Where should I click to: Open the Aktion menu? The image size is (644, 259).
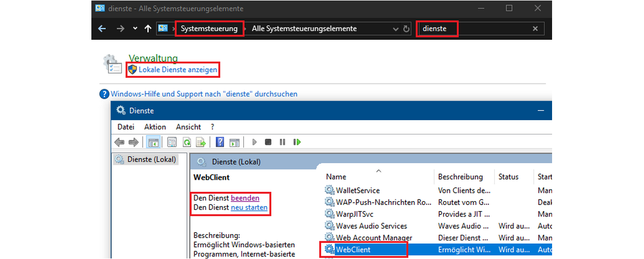155,127
